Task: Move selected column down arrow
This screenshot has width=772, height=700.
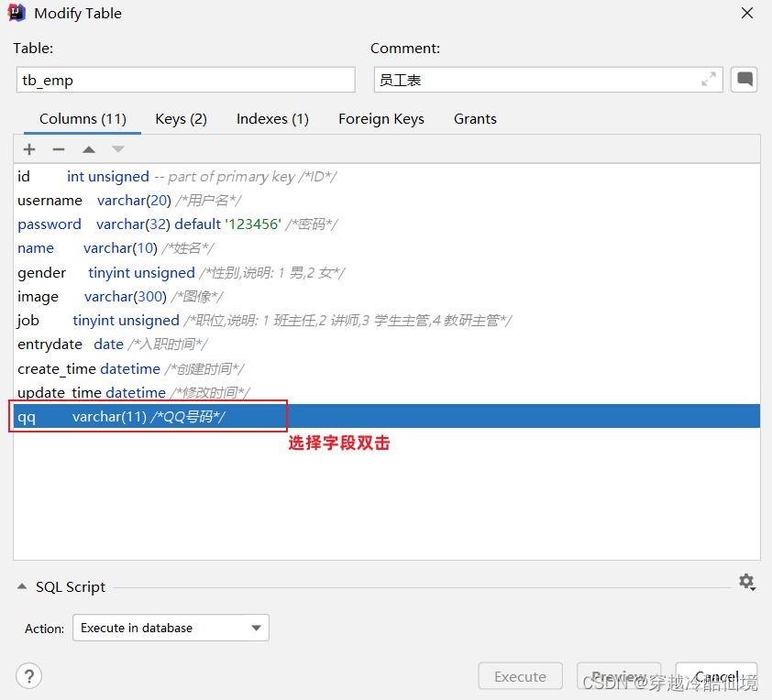Action: (118, 149)
